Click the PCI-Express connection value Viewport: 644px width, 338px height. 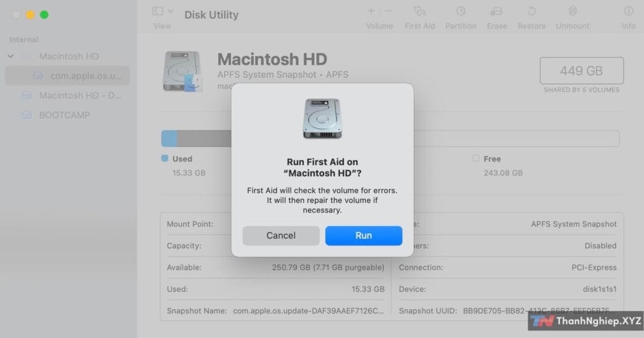594,268
